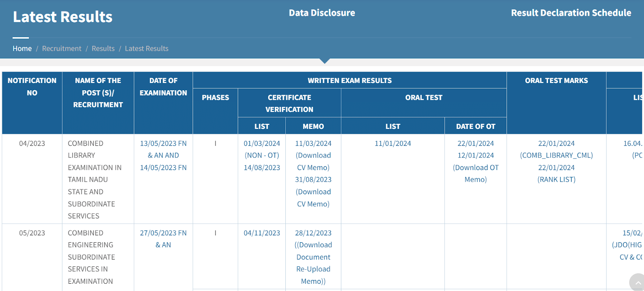Open 31/08/2023 CV memo link
This screenshot has height=291, width=644.
313,180
